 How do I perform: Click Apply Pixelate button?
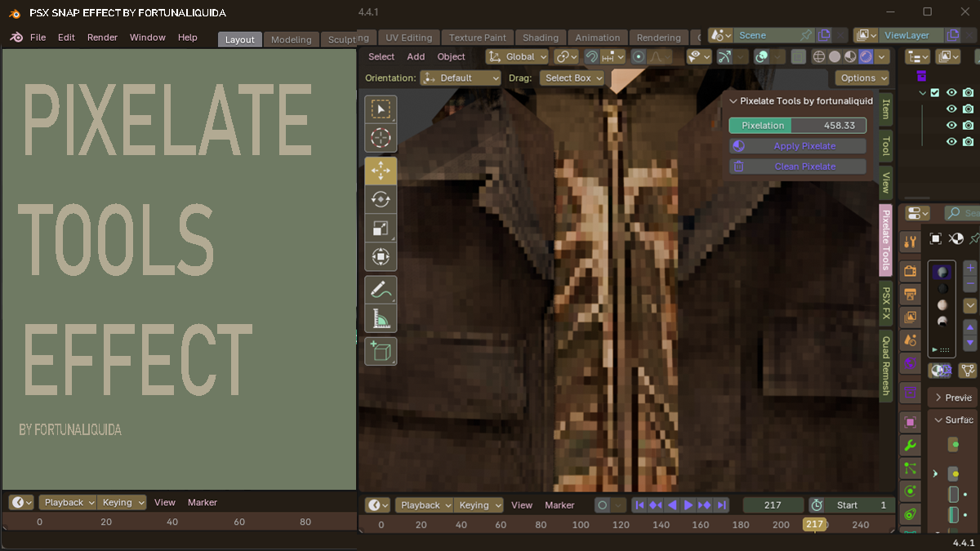coord(798,146)
